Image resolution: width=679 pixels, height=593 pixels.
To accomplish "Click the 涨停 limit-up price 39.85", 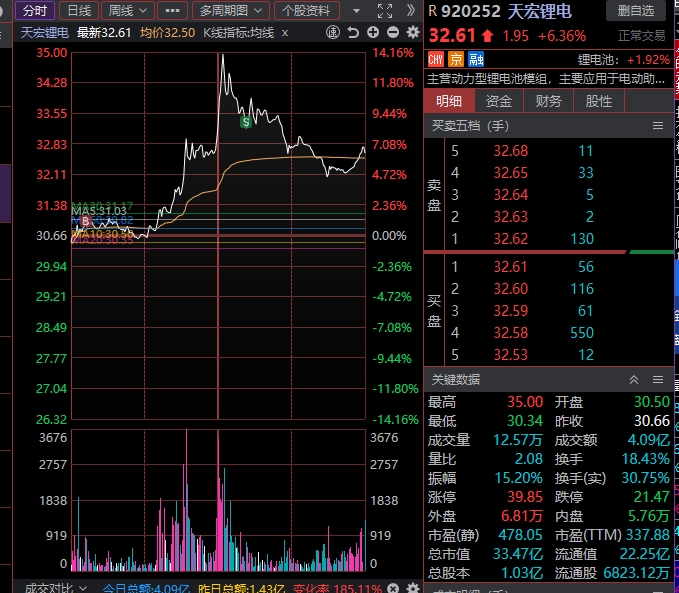I will point(525,497).
